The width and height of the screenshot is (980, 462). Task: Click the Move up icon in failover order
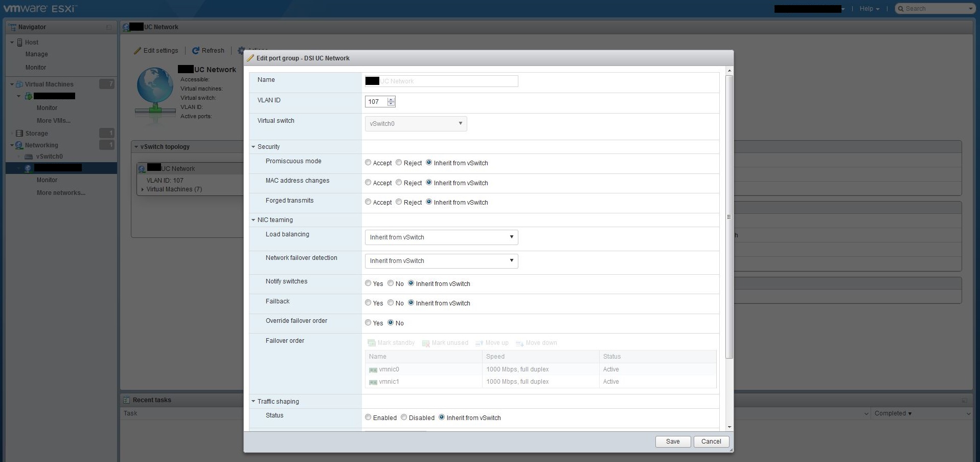pos(479,343)
